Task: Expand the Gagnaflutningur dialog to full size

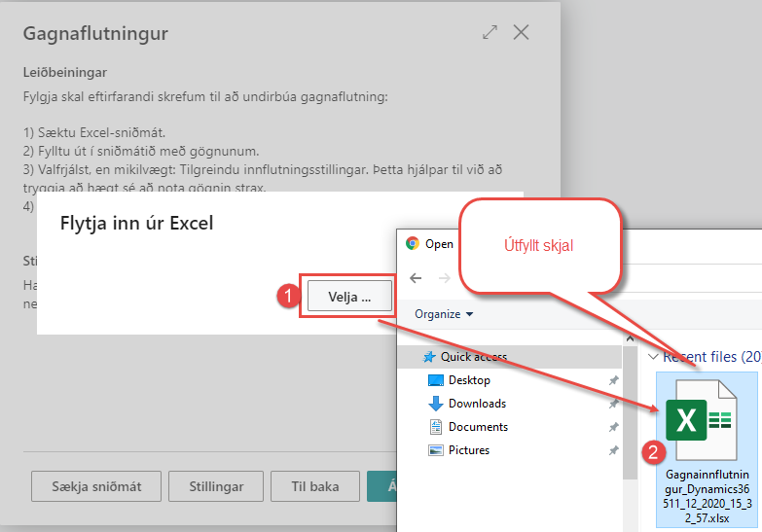Action: pyautogui.click(x=490, y=33)
